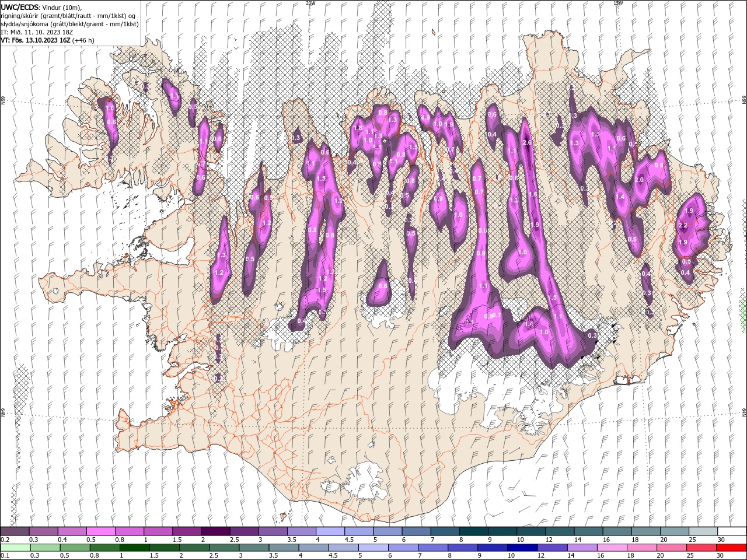Pick the white upper-legend swatch labeled 30
This screenshot has height=560, width=747.
click(x=731, y=531)
